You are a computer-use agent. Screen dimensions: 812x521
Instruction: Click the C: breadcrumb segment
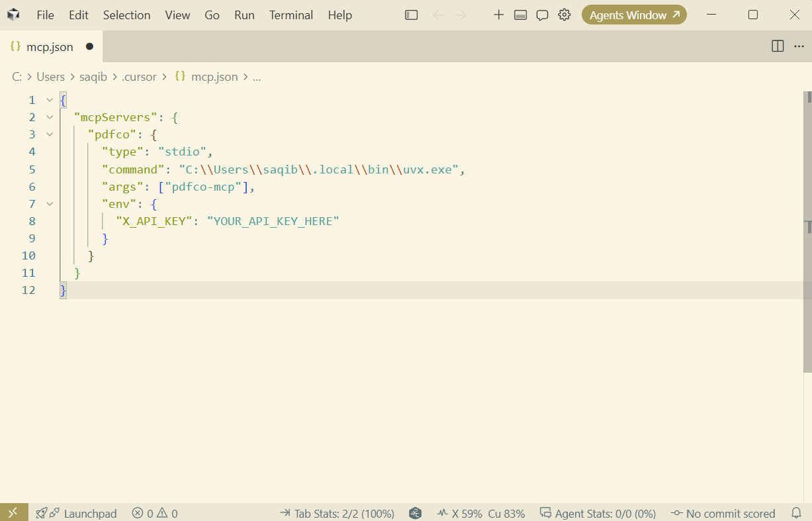coord(17,77)
